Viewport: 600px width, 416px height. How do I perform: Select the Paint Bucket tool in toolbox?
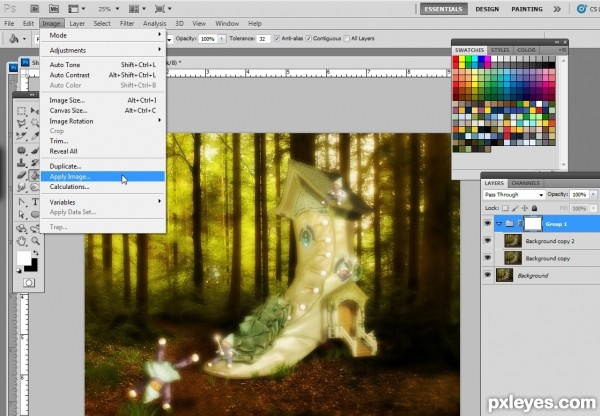(x=35, y=175)
